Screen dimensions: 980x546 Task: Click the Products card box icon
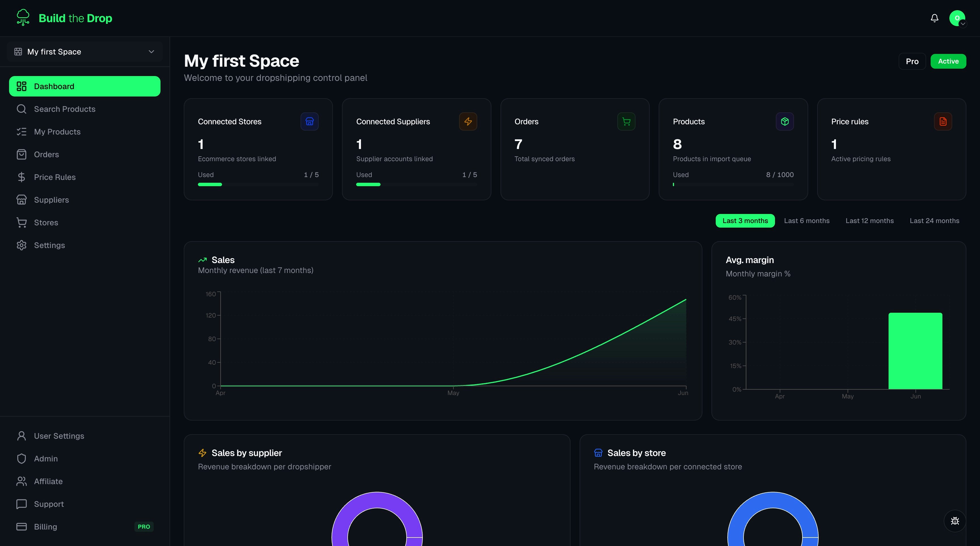(784, 121)
